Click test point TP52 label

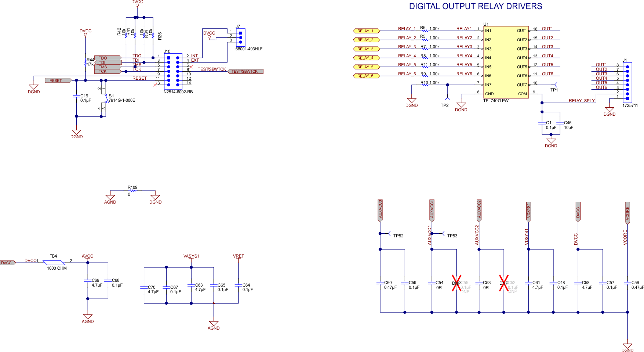point(398,236)
